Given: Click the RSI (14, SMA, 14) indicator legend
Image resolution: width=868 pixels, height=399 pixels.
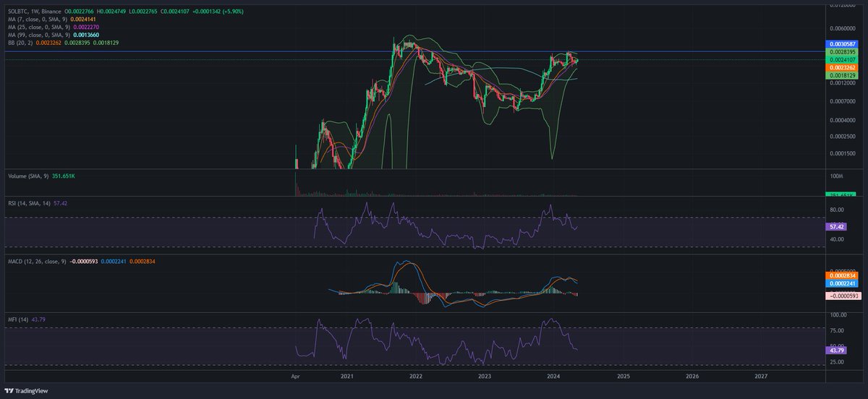Looking at the screenshot, I should [x=28, y=205].
